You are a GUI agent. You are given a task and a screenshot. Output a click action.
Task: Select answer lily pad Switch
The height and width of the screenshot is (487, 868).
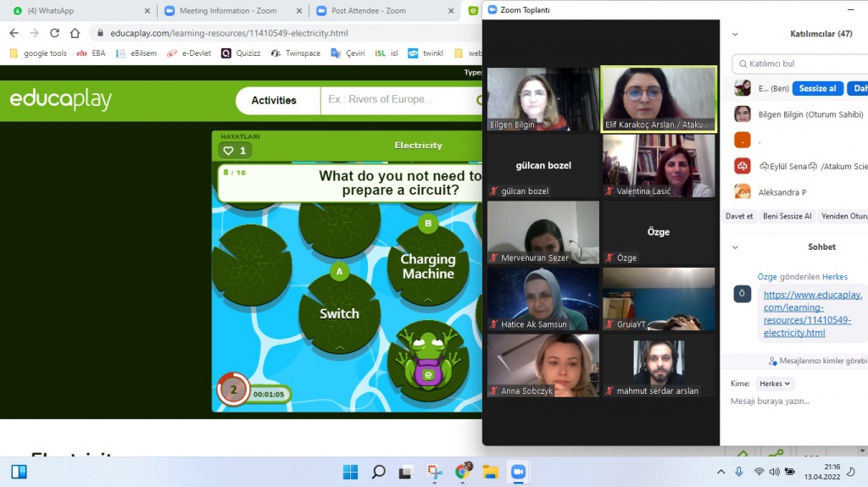coord(339,313)
